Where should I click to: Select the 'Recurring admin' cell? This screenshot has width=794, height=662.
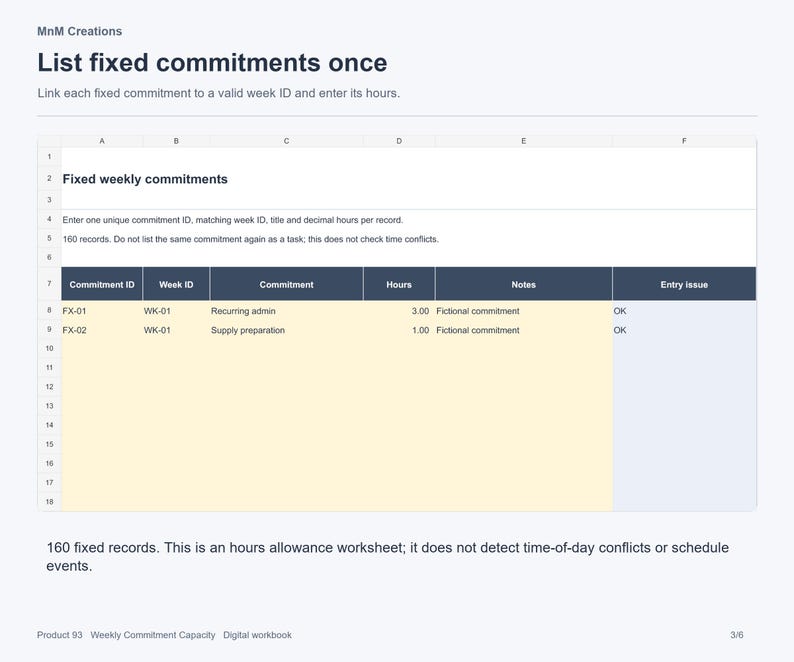pyautogui.click(x=287, y=311)
